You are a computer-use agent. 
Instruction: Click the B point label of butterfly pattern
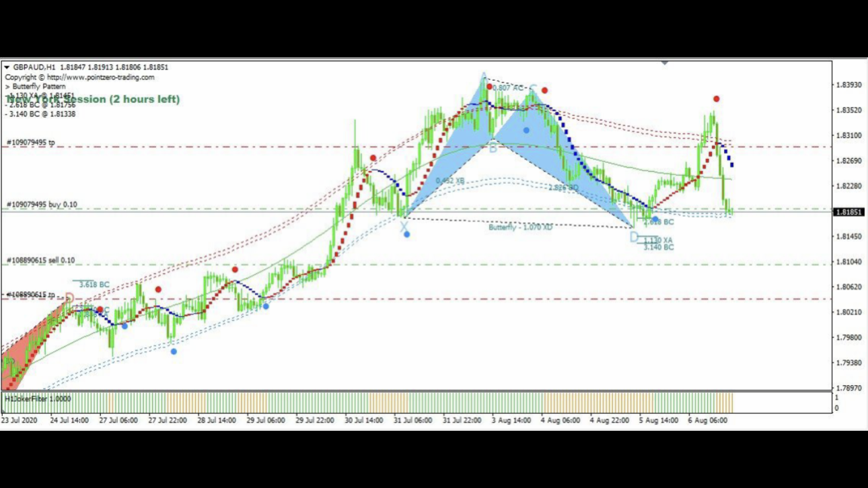pyautogui.click(x=493, y=147)
